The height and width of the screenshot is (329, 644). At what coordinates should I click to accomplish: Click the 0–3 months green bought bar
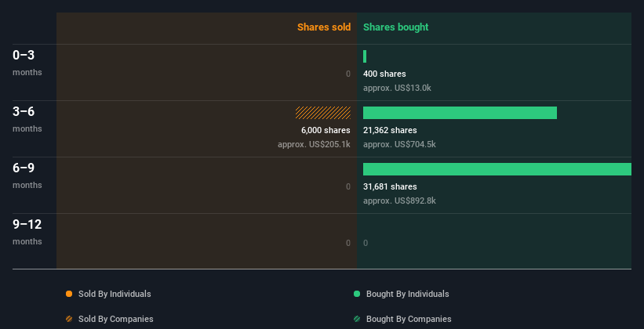365,56
